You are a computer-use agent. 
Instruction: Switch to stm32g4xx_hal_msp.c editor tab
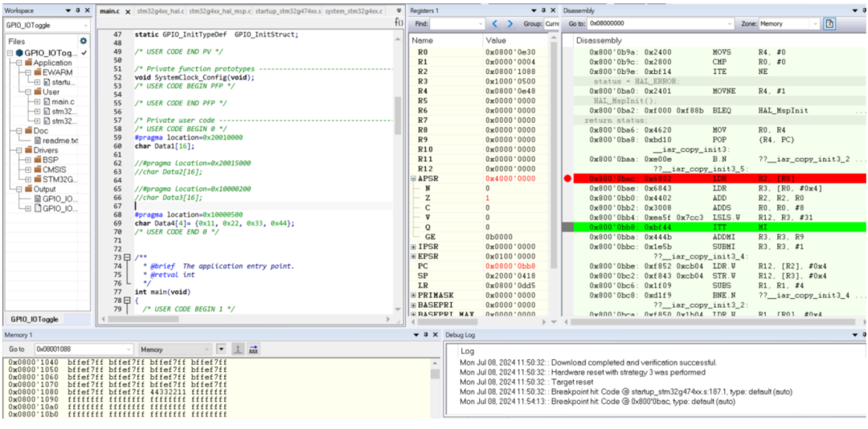pos(219,11)
